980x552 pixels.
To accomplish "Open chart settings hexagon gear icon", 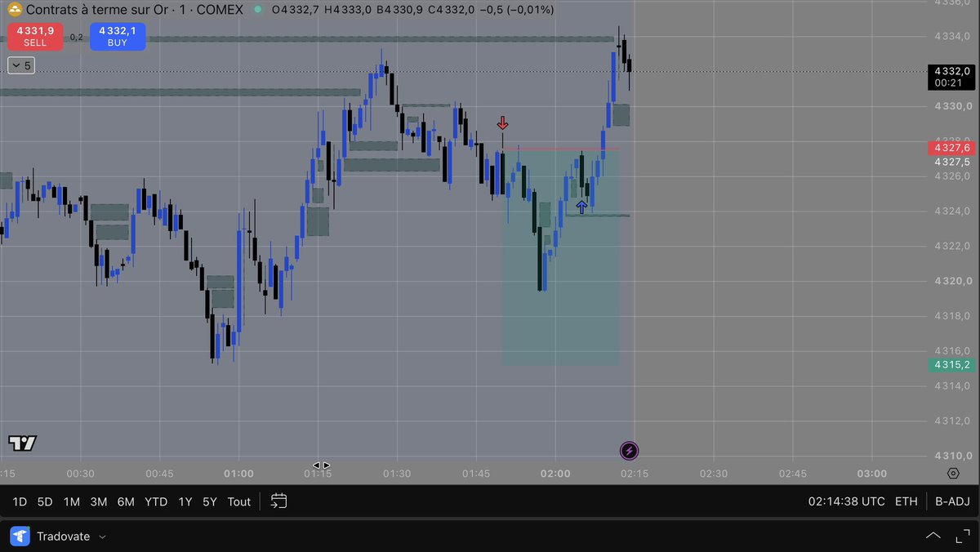I will (953, 474).
